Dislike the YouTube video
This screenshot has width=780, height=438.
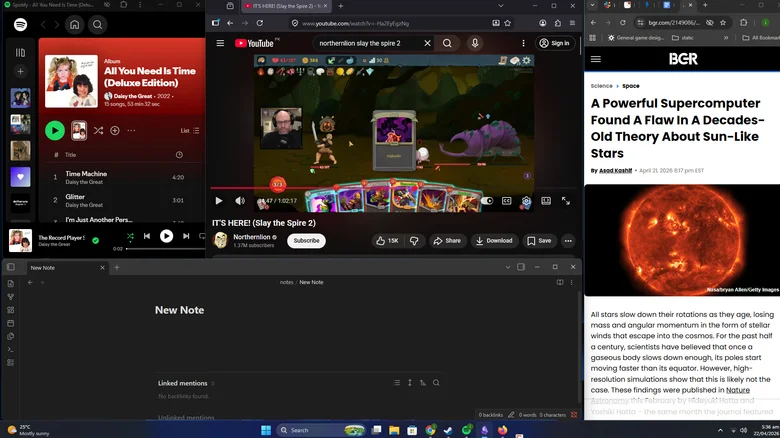coord(414,241)
